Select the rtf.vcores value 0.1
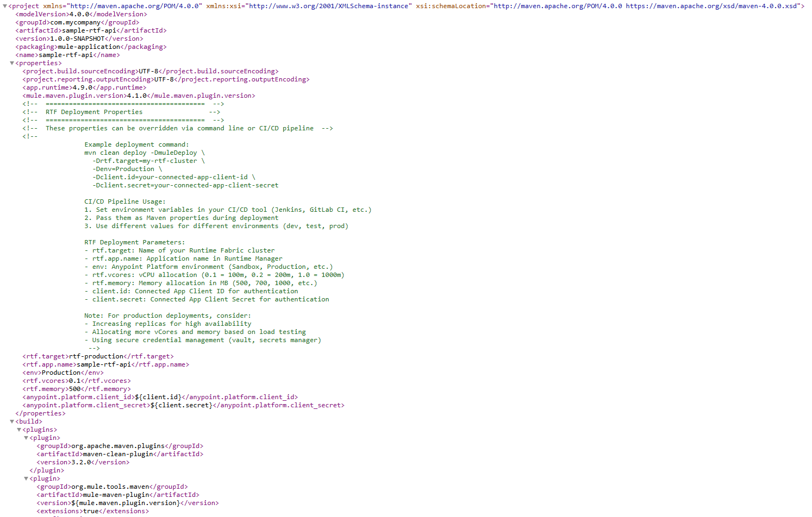 coord(75,380)
